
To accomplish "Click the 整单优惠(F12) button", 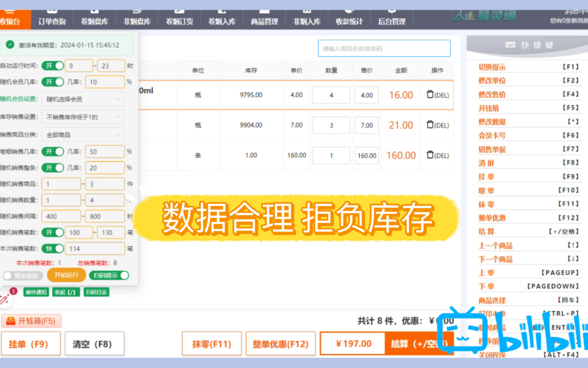I will click(x=281, y=344).
